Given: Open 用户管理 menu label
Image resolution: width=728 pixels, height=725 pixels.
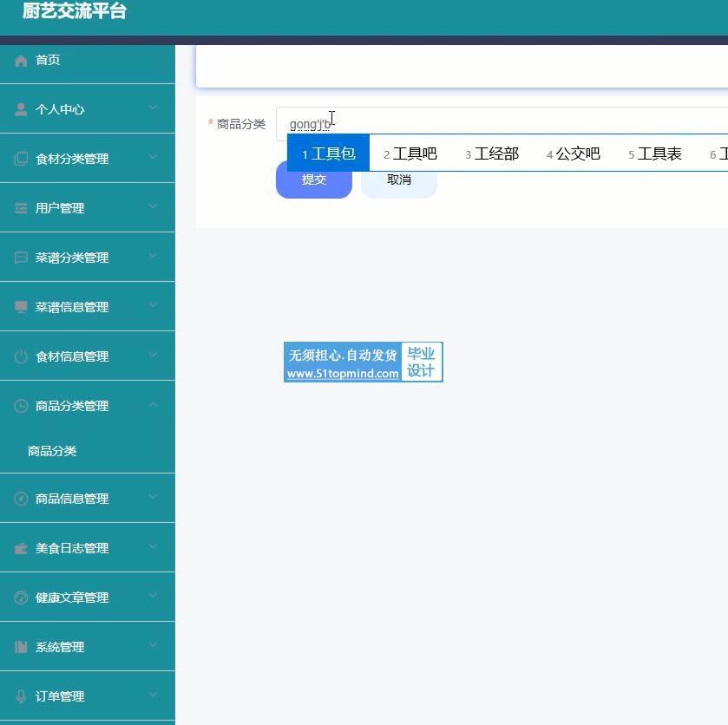Looking at the screenshot, I should tap(60, 208).
